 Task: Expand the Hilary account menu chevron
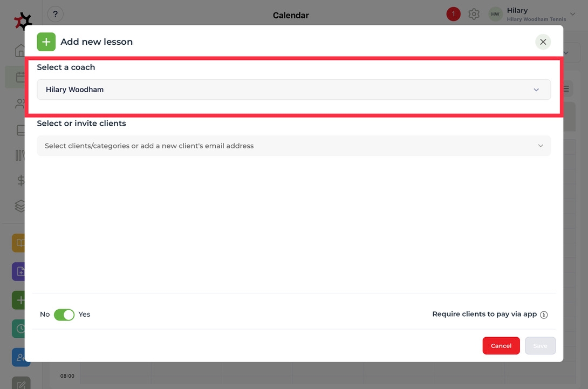pyautogui.click(x=572, y=15)
